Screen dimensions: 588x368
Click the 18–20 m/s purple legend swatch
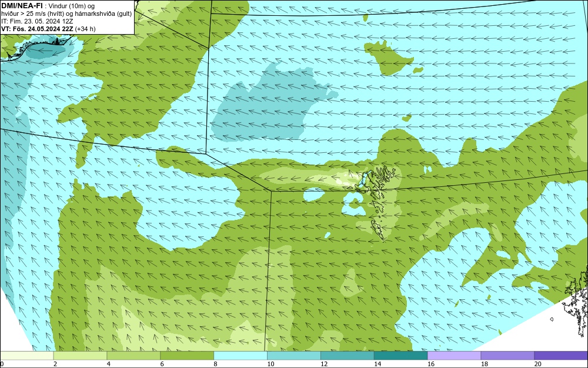507,356
